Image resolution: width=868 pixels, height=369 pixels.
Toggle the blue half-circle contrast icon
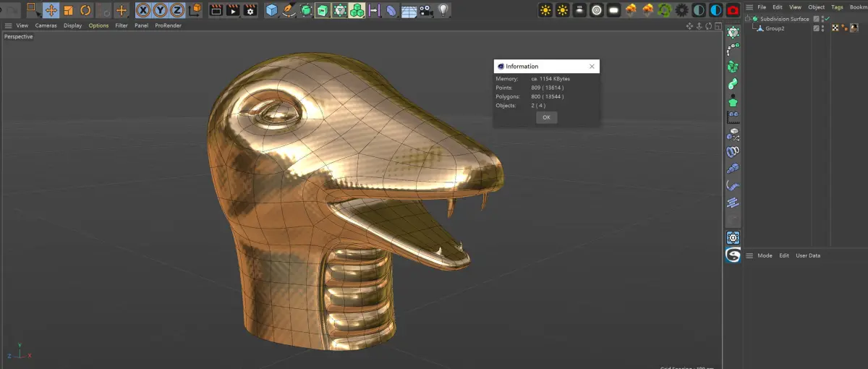(x=715, y=10)
